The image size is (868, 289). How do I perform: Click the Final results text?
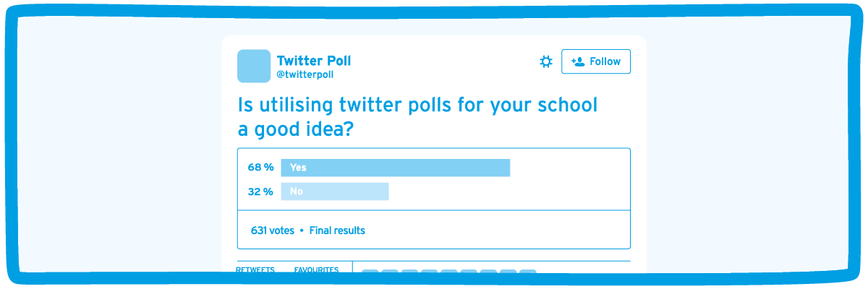coord(337,230)
